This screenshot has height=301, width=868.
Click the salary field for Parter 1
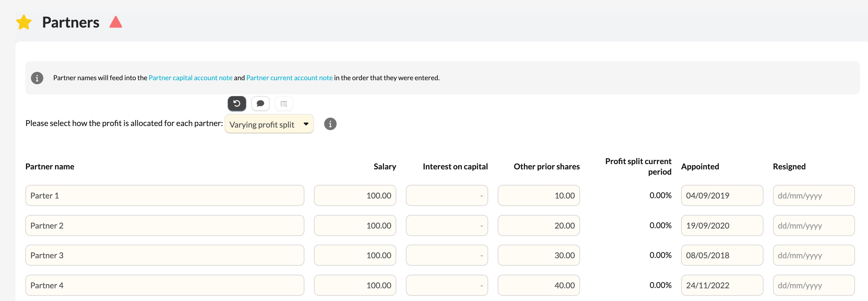[x=355, y=195]
